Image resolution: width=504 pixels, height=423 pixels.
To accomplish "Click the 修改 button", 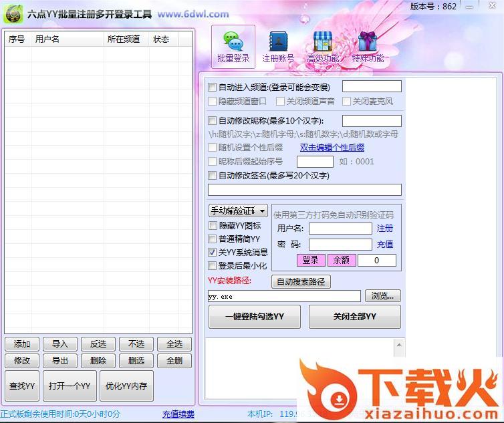I will pos(22,361).
